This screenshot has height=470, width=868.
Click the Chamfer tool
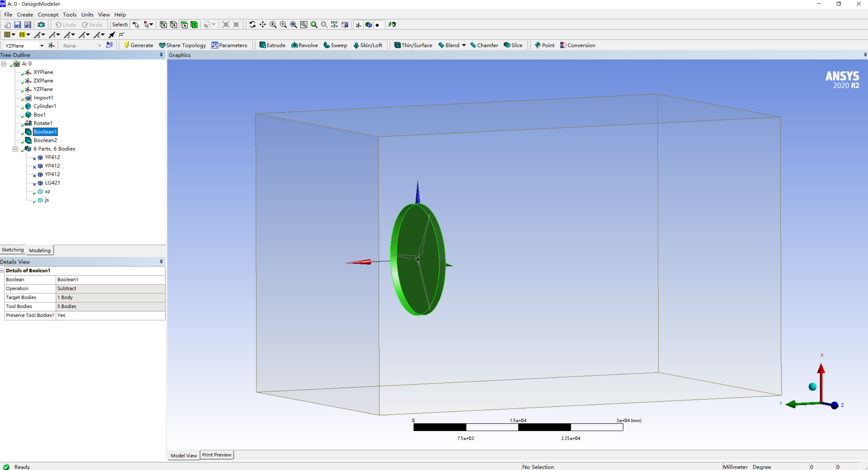(x=484, y=45)
